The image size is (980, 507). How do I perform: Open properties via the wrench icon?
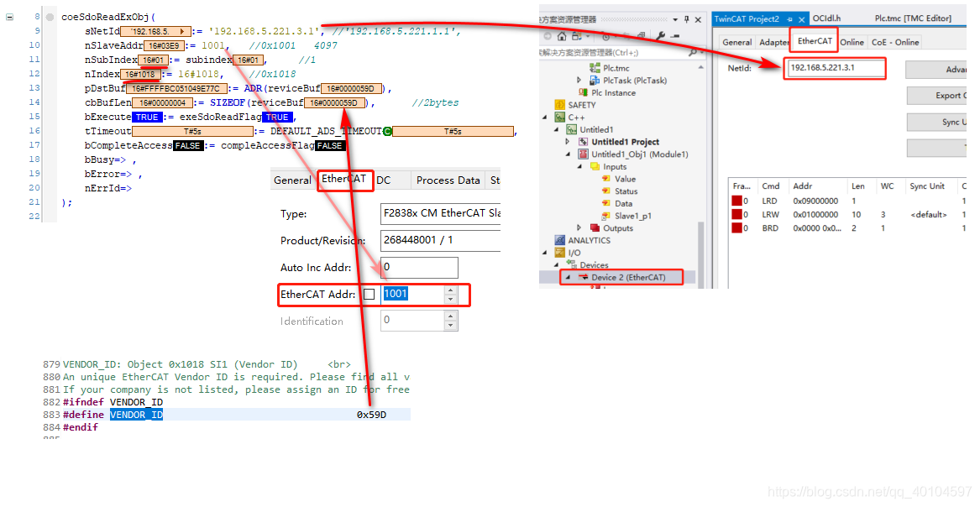click(x=660, y=36)
